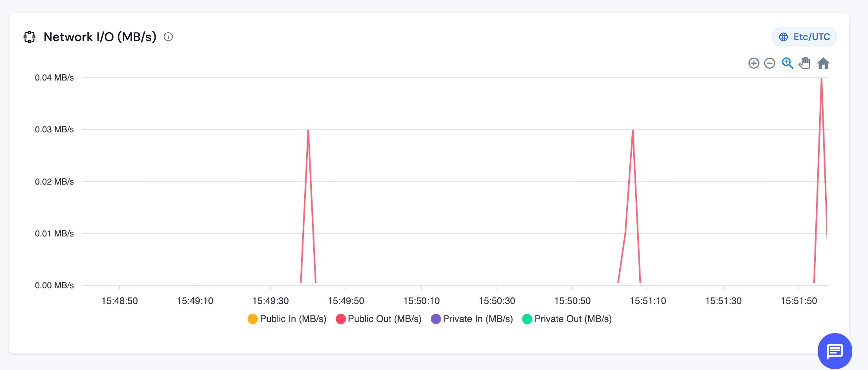Activate the box zoom selection tool
The image size is (868, 370).
click(x=787, y=63)
